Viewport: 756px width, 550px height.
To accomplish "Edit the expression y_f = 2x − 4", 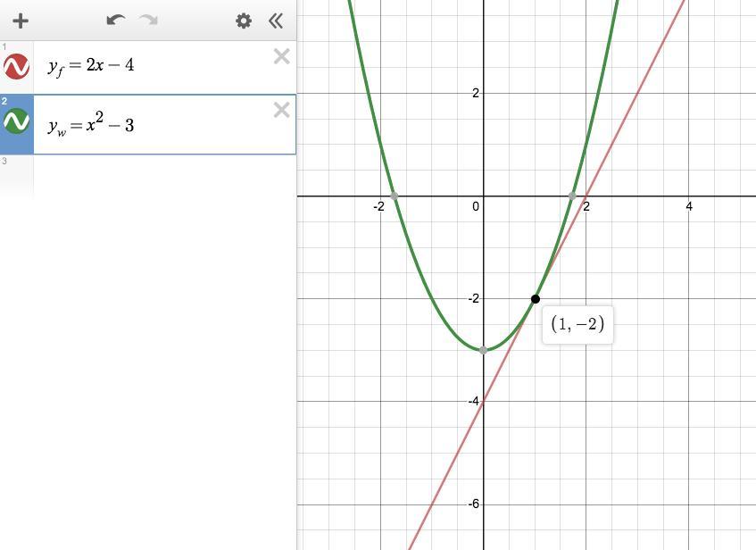I will [x=91, y=66].
